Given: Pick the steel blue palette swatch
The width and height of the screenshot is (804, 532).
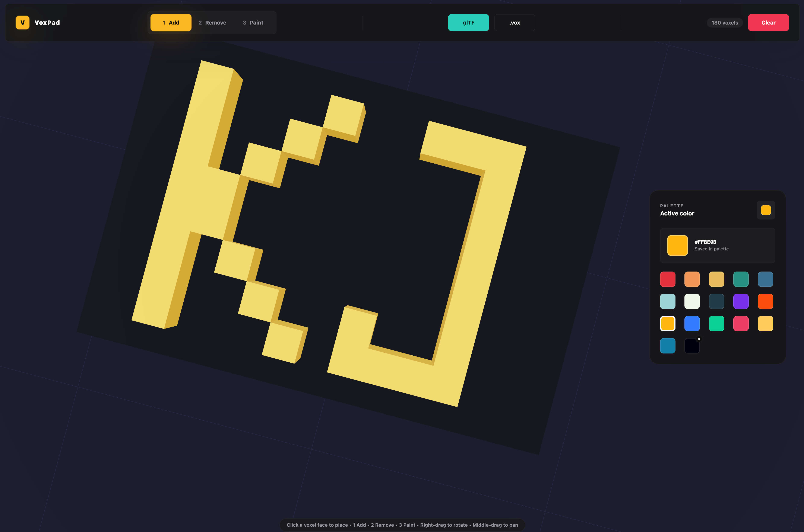Looking at the screenshot, I should pyautogui.click(x=765, y=279).
